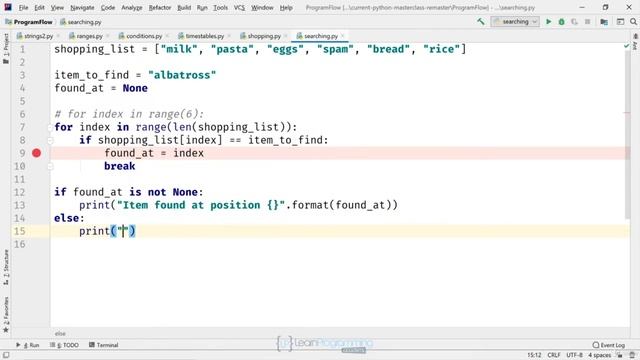Start debugging with the green bug icon
Image resolution: width=640 pixels, height=360 pixels.
pyautogui.click(x=562, y=22)
